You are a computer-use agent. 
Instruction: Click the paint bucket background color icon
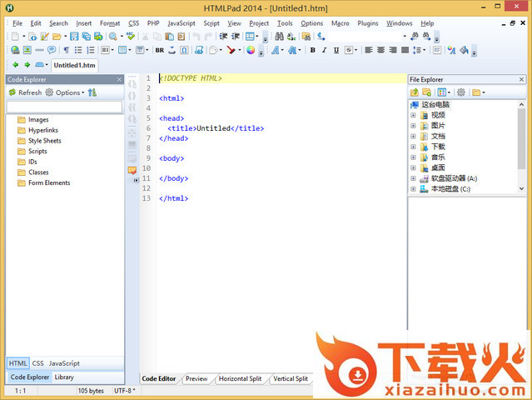click(464, 50)
